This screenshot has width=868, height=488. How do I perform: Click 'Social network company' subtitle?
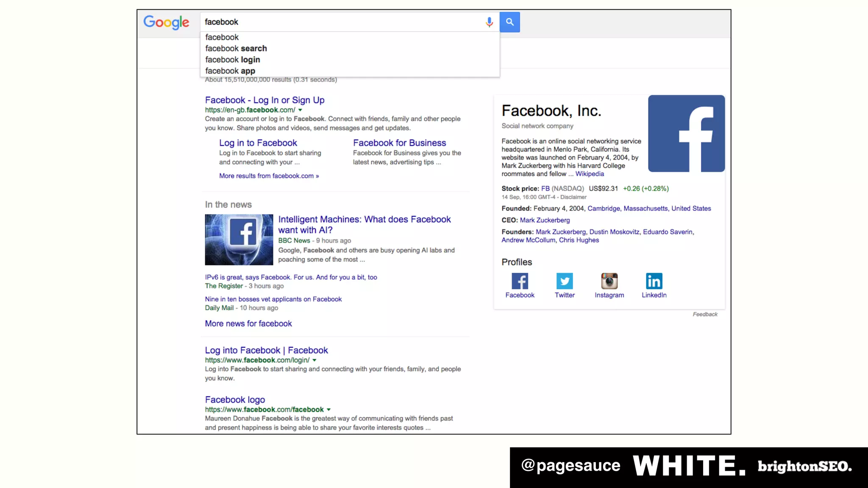click(537, 126)
